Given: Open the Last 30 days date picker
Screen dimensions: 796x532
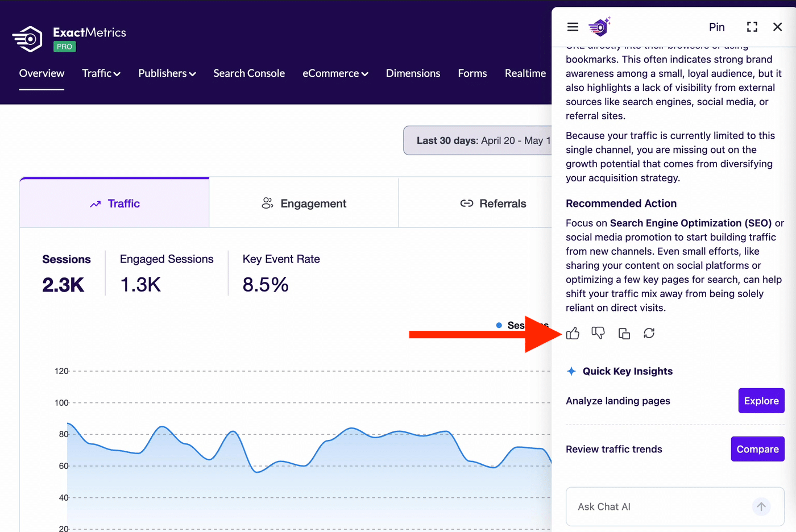Looking at the screenshot, I should (478, 140).
